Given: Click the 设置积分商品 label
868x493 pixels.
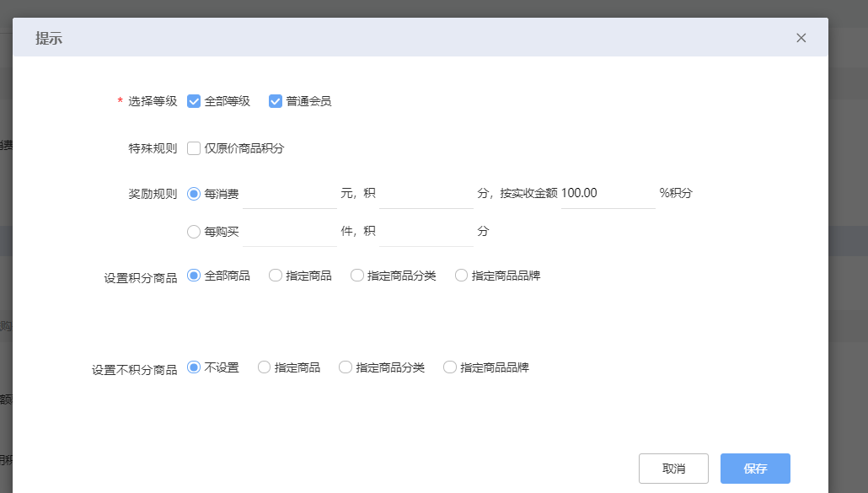Looking at the screenshot, I should pos(141,278).
